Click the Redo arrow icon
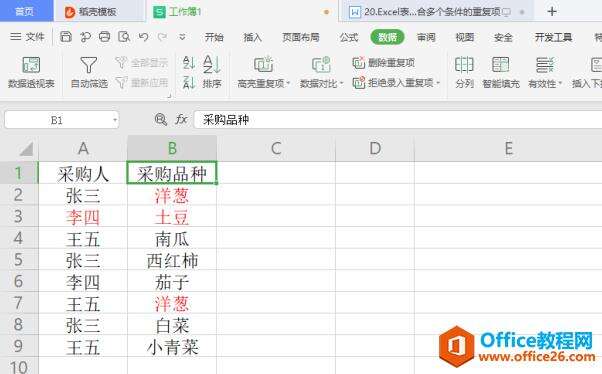602x374 pixels. pos(162,37)
